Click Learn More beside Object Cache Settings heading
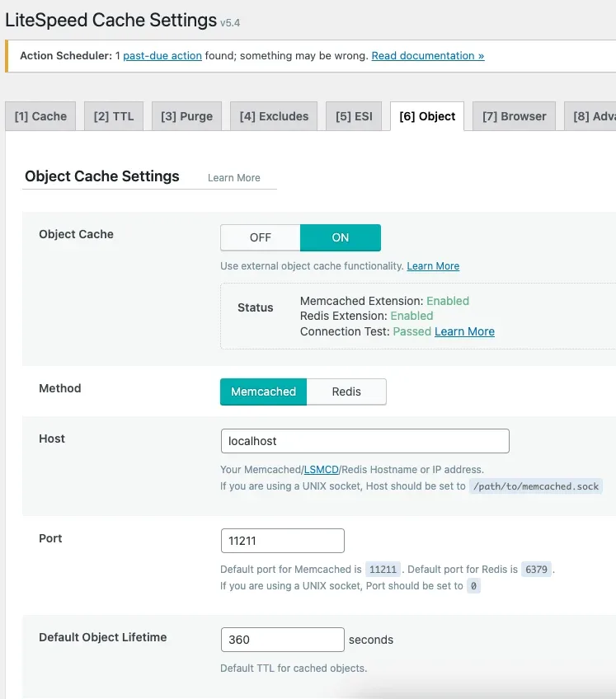616x699 pixels. coord(233,178)
